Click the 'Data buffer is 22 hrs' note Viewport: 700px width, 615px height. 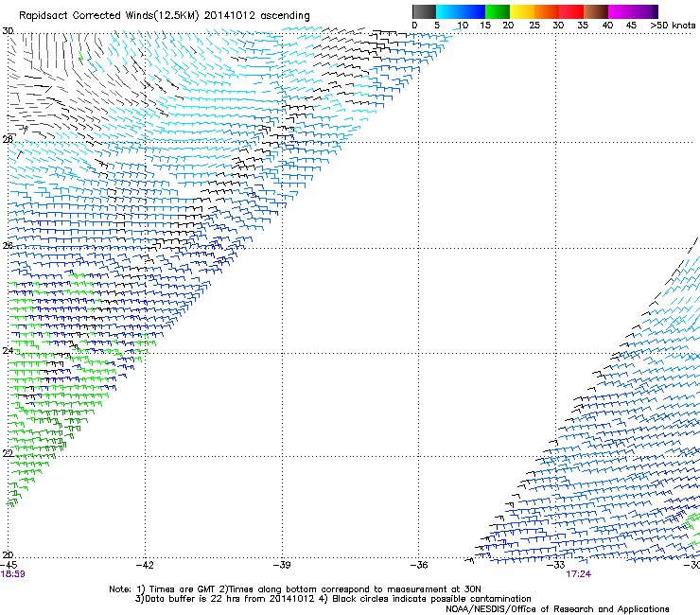click(333, 599)
